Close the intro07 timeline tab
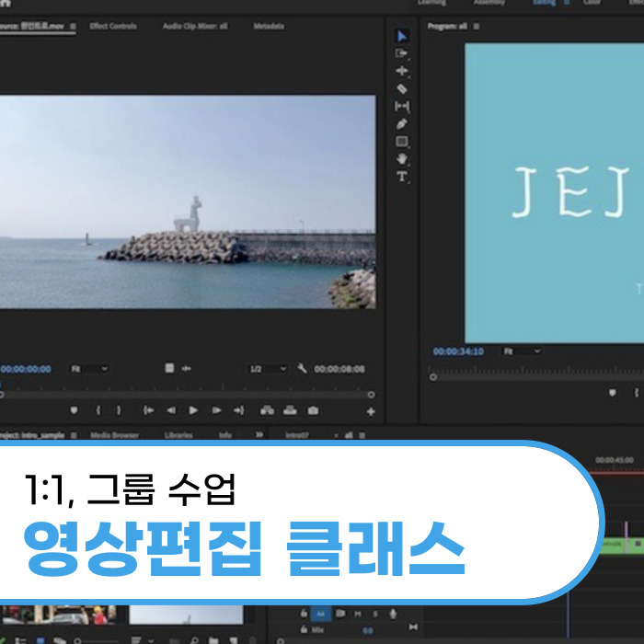This screenshot has width=644, height=644. coord(336,435)
